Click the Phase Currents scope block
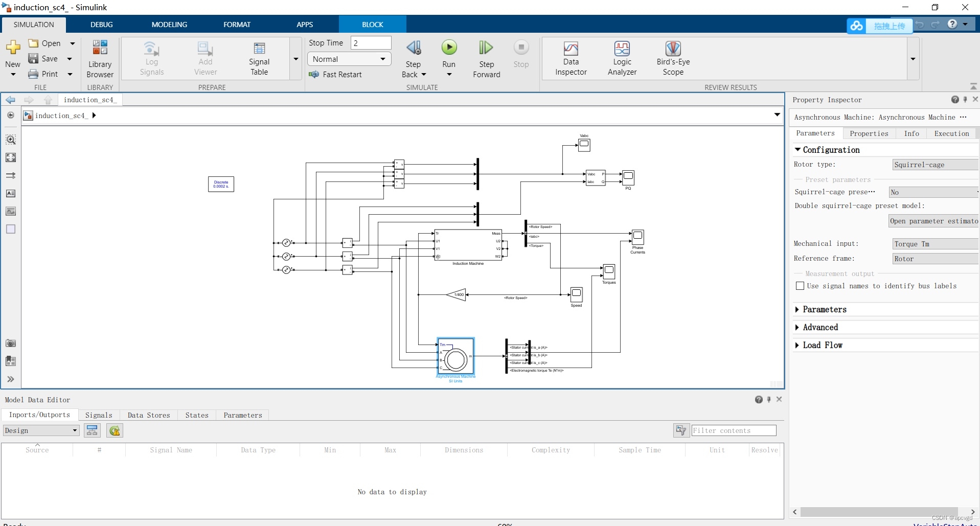 (637, 237)
